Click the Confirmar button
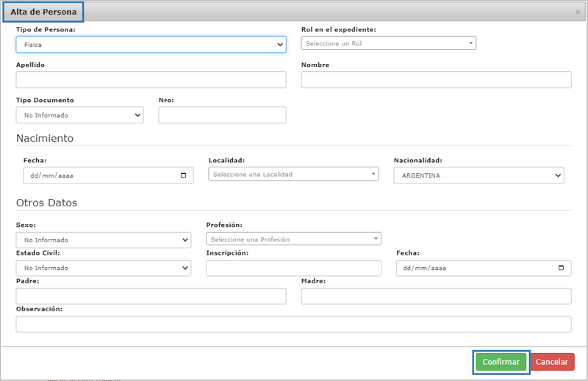 (x=501, y=362)
